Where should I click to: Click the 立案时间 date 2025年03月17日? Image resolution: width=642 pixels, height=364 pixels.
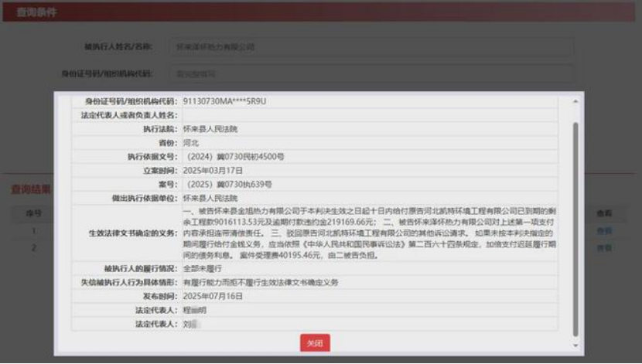(213, 170)
